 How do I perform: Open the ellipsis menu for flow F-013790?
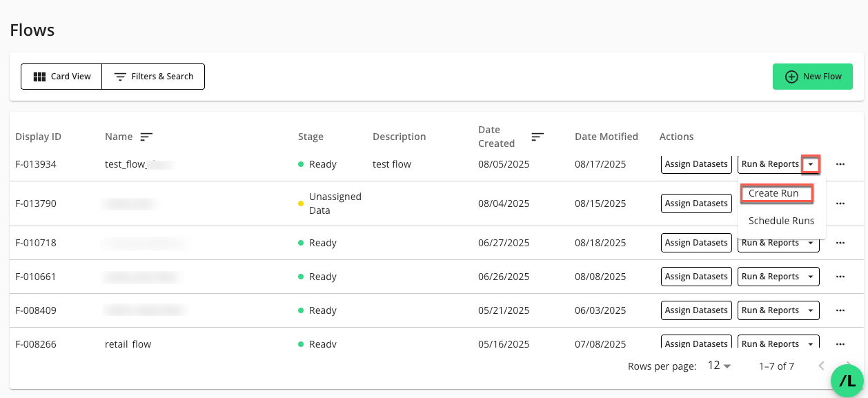(x=840, y=203)
